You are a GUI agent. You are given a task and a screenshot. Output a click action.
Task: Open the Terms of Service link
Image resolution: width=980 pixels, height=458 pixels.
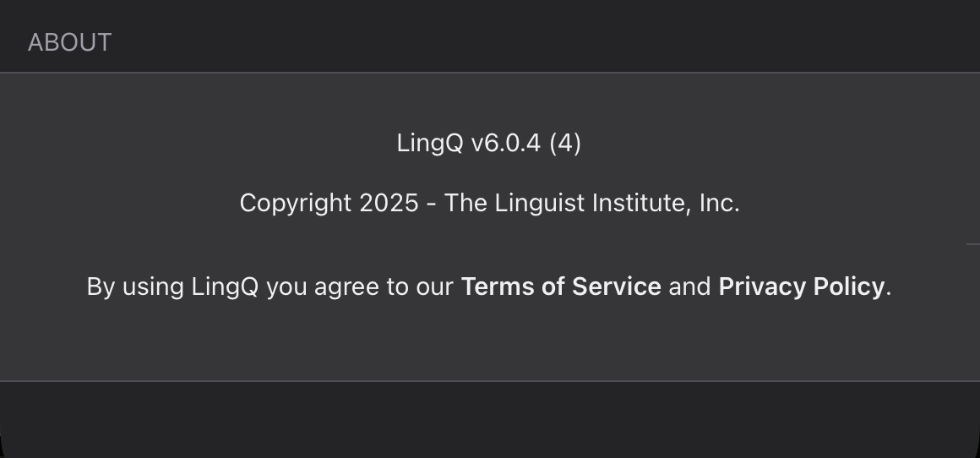tap(561, 286)
